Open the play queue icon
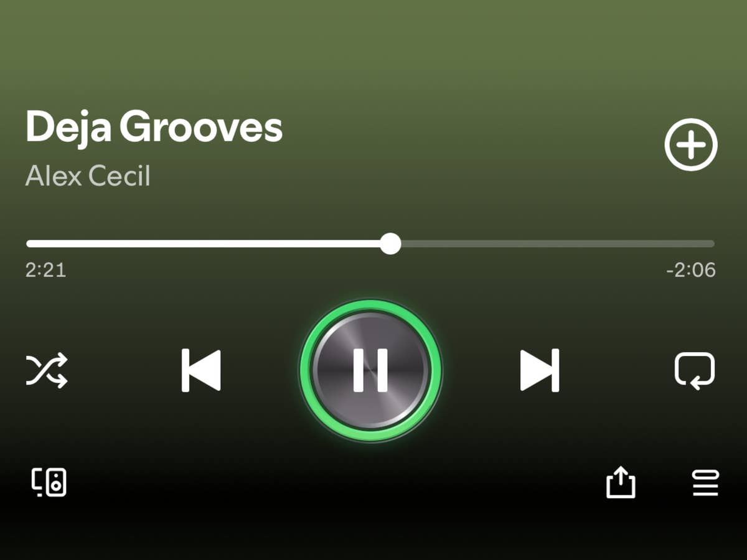Image resolution: width=747 pixels, height=560 pixels. click(705, 483)
